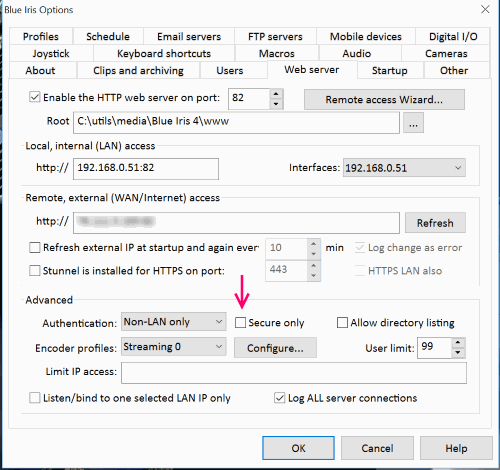Enable Allow directory listing
The image size is (500, 470).
[342, 322]
